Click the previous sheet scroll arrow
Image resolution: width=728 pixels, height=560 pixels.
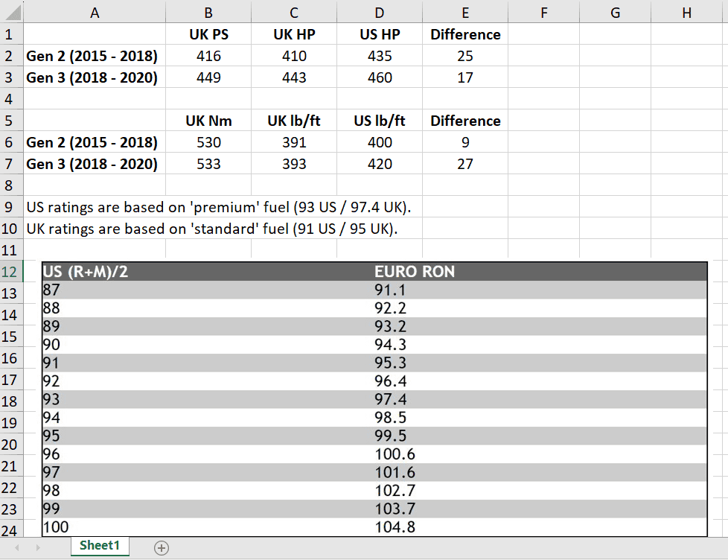pos(16,548)
